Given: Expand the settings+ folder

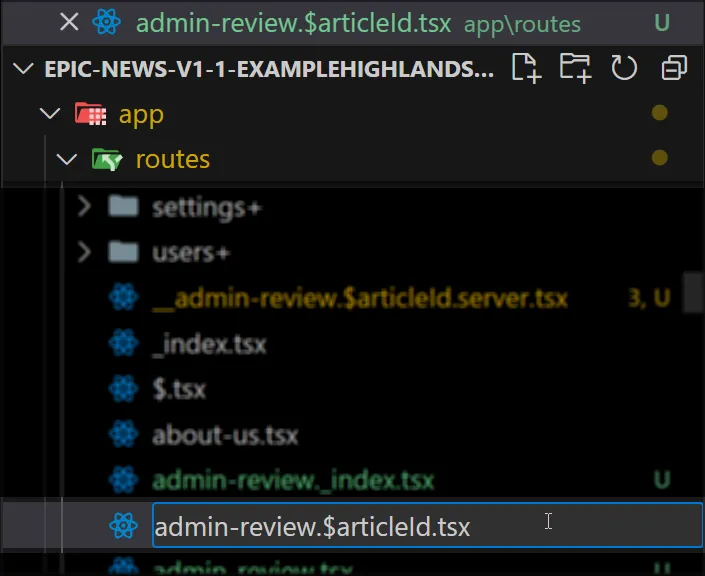Looking at the screenshot, I should 84,207.
